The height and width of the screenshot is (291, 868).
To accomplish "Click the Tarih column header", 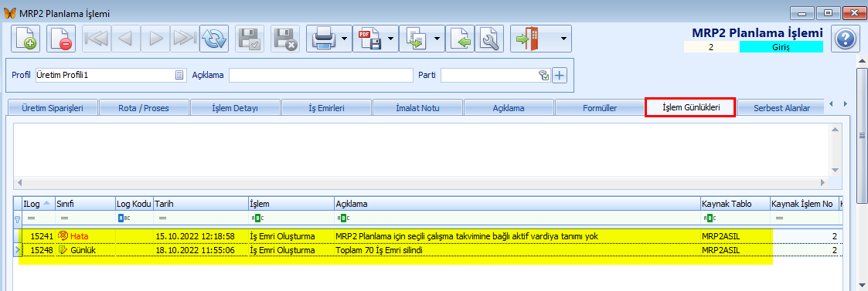I will click(x=200, y=204).
